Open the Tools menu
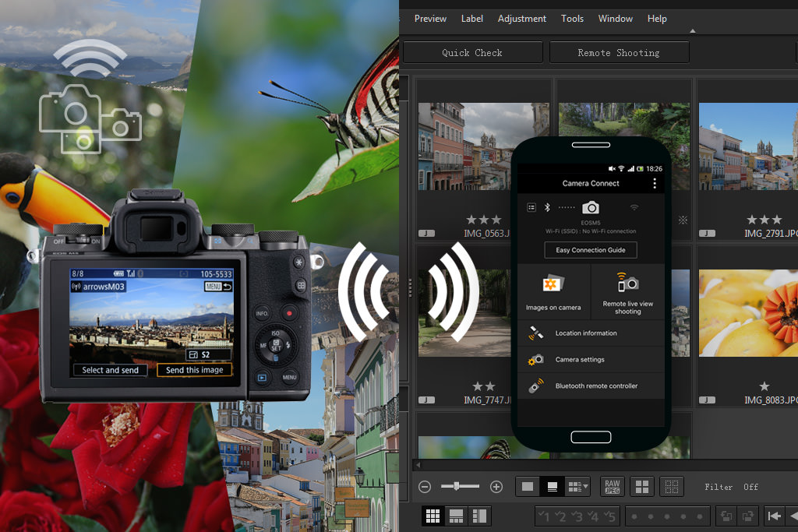This screenshot has height=532, width=798. click(572, 19)
